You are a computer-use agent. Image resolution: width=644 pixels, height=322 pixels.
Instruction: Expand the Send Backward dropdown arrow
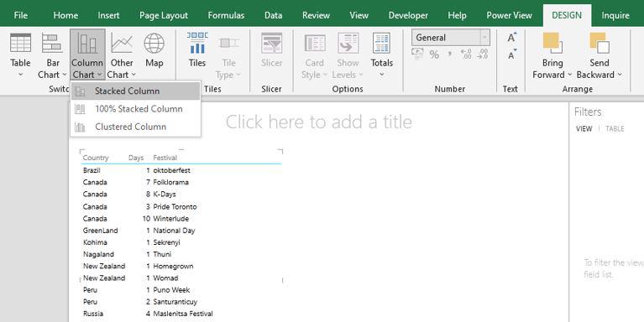(620, 75)
